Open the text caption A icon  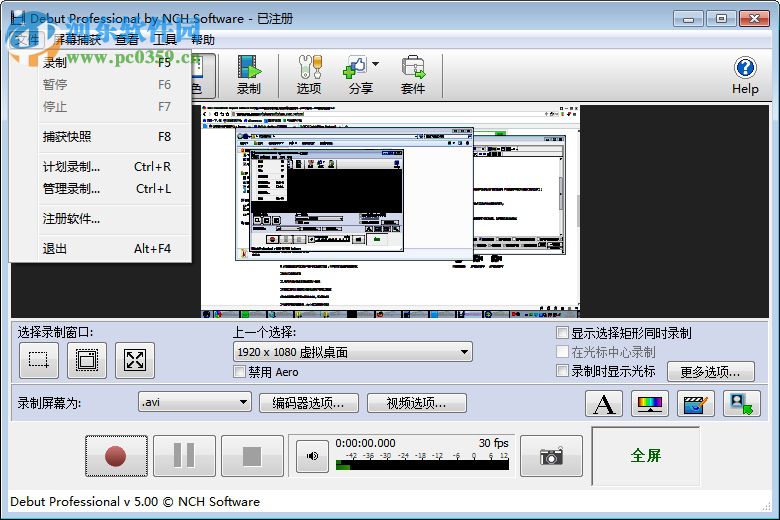(603, 404)
